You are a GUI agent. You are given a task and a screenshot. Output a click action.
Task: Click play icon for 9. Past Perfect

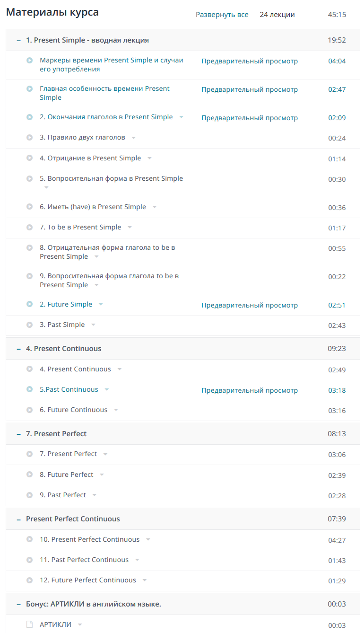(30, 495)
